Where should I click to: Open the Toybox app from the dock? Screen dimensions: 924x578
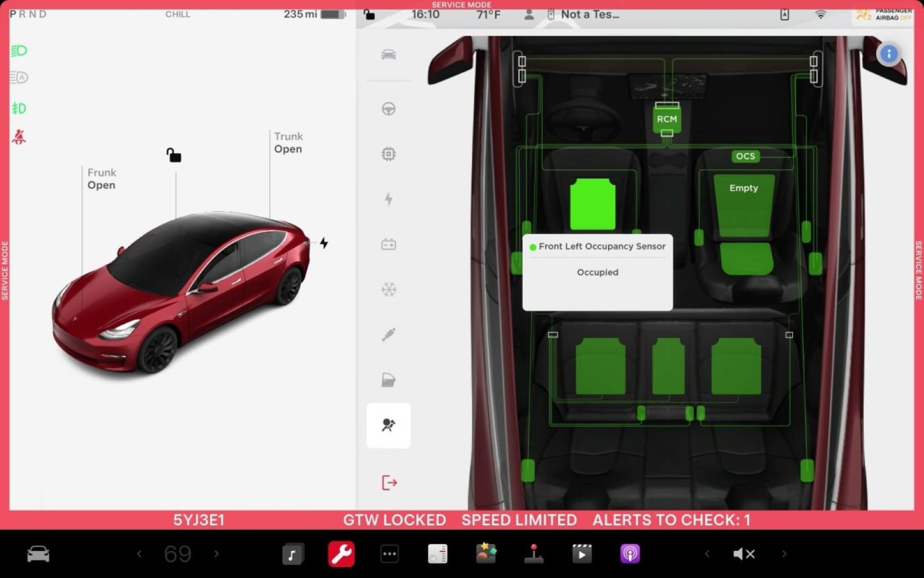[486, 553]
